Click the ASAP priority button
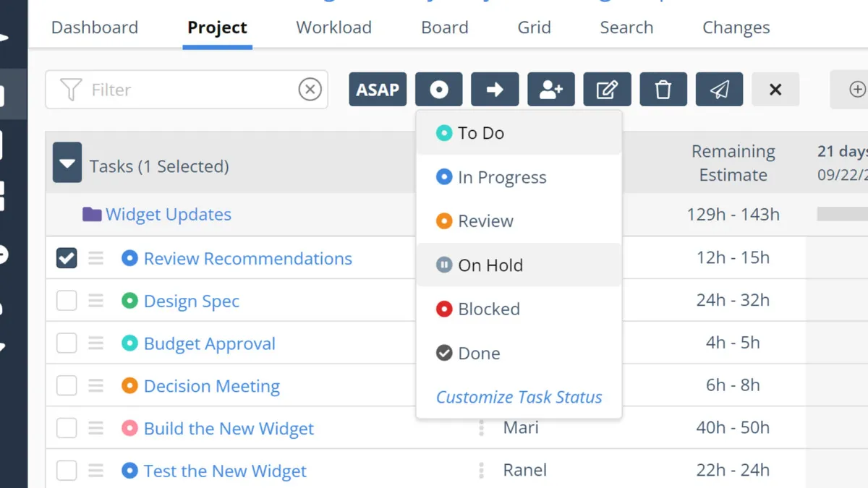Screen dimensions: 868x488 point(378,90)
